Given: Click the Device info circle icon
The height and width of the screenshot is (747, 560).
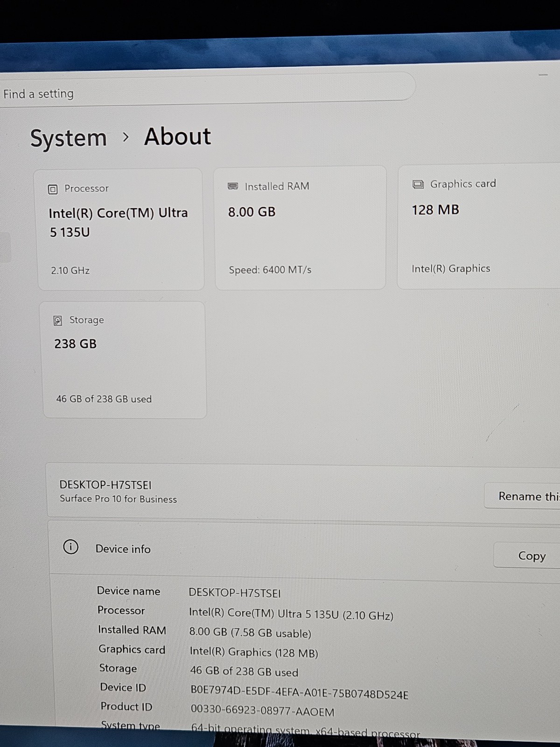Looking at the screenshot, I should tap(71, 547).
